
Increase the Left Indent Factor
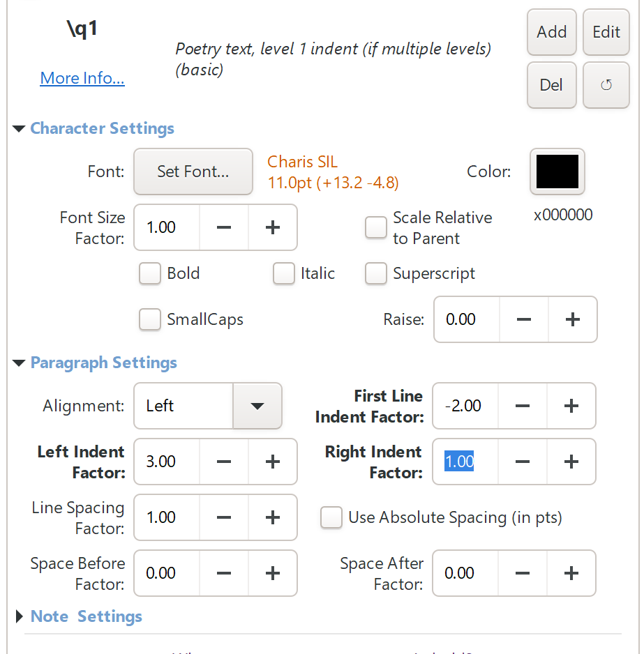pyautogui.click(x=272, y=462)
